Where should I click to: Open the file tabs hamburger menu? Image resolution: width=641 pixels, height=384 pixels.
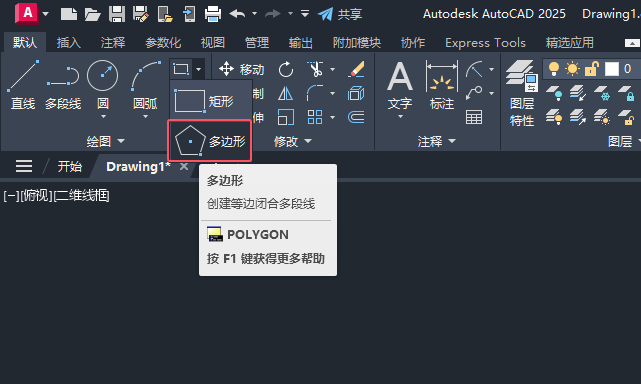tap(24, 166)
